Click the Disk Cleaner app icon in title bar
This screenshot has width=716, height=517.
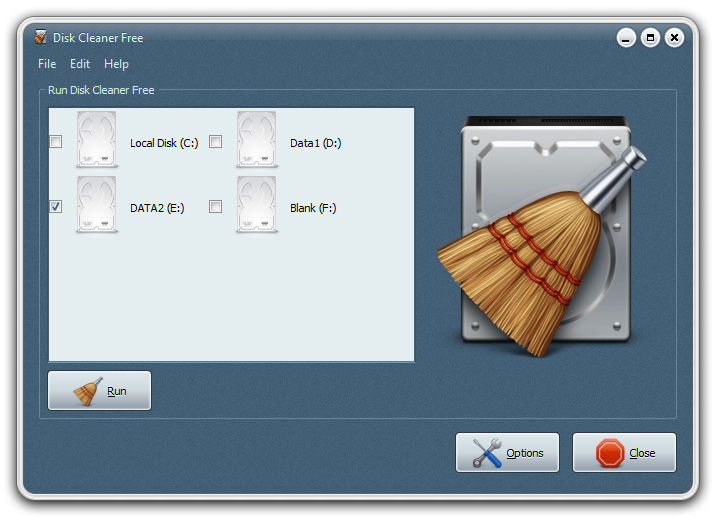coord(40,38)
